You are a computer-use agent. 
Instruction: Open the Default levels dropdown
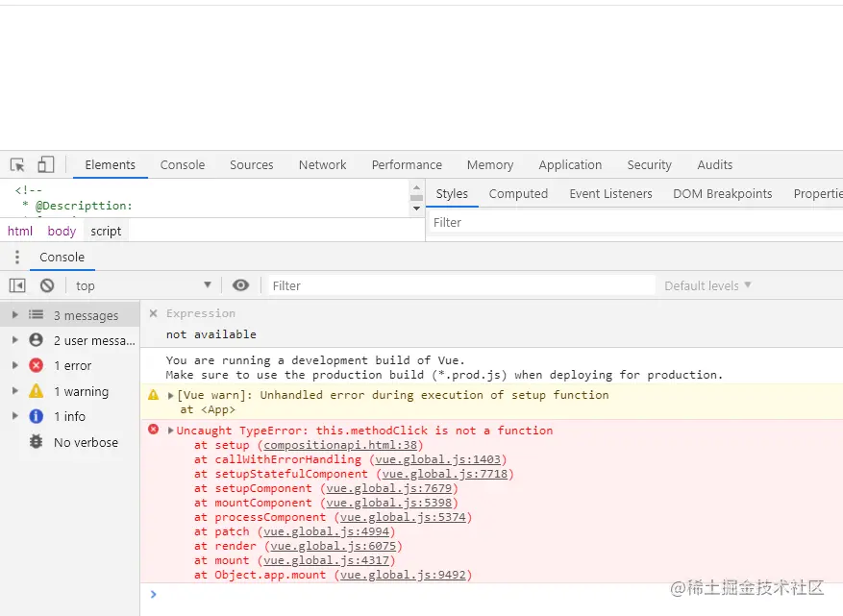pos(707,285)
